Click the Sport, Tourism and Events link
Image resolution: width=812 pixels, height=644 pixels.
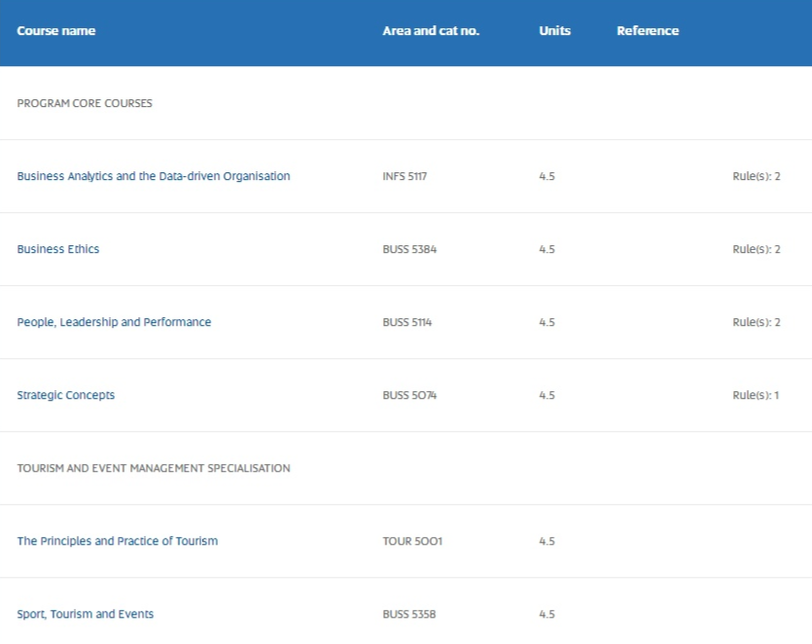[86, 614]
